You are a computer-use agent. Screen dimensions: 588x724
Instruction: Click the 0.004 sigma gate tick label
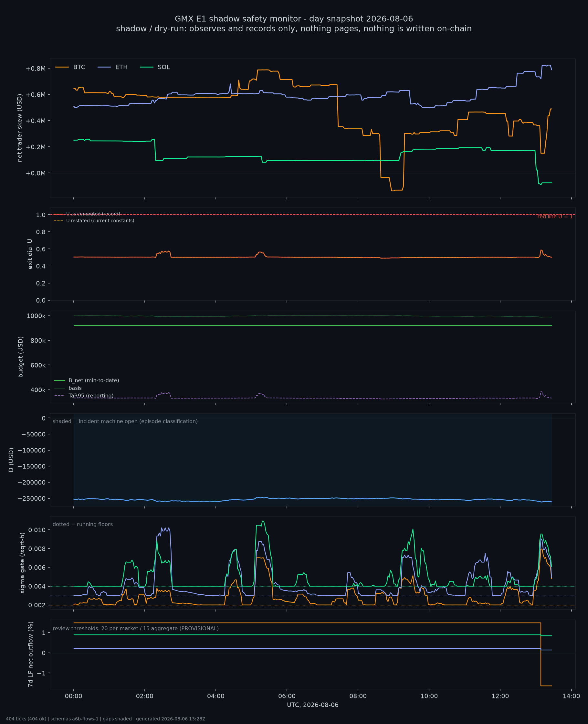tap(37, 586)
